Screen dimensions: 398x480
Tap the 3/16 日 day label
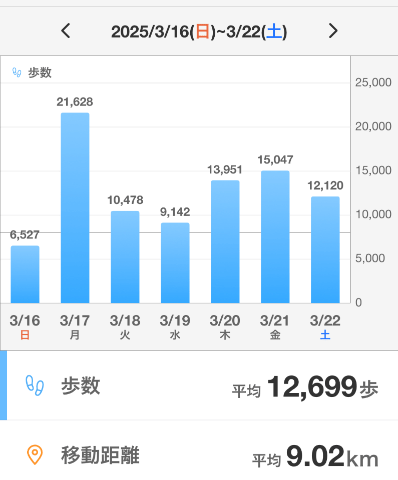(25, 327)
